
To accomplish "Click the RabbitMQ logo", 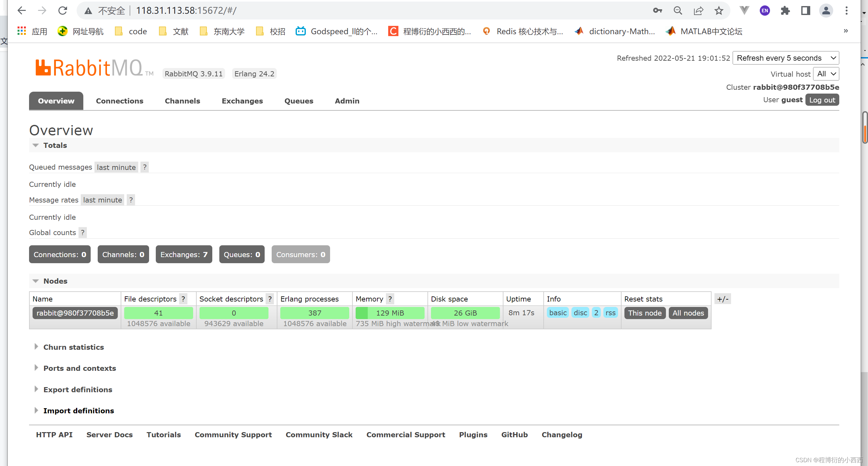I will click(90, 68).
